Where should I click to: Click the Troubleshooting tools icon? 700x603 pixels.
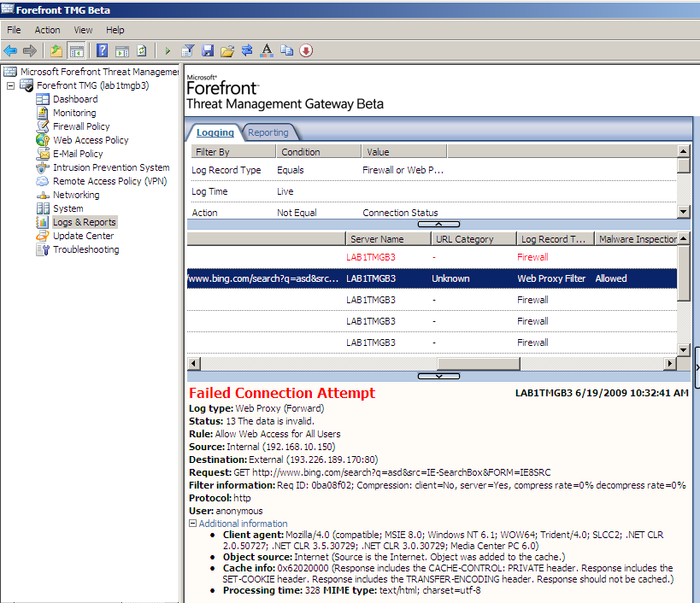pos(43,249)
